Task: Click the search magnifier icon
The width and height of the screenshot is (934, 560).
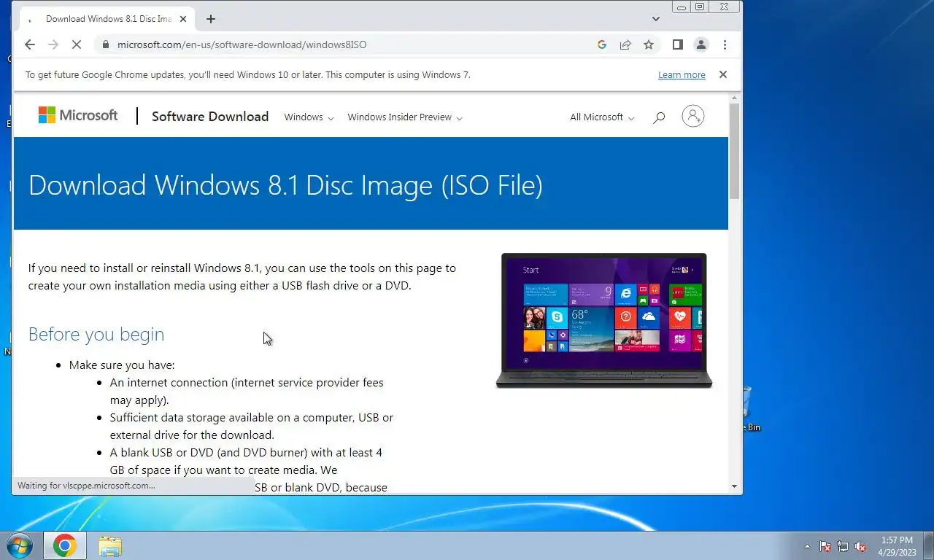Action: pyautogui.click(x=659, y=117)
